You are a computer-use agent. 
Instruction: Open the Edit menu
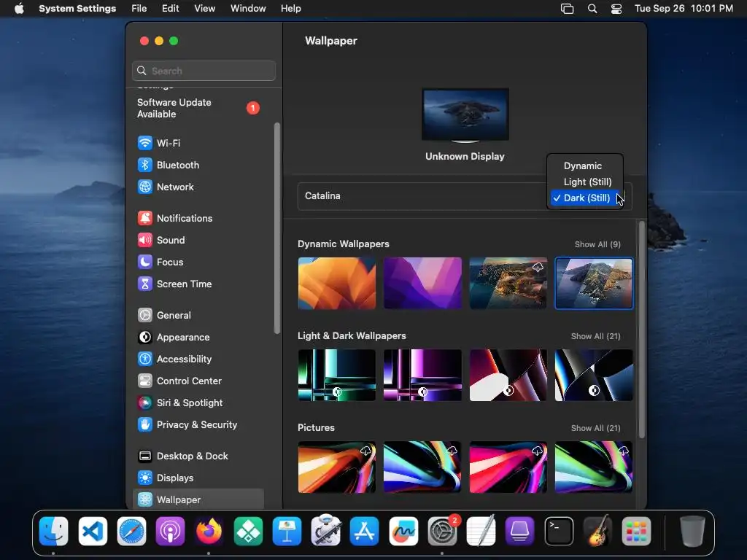tap(170, 9)
